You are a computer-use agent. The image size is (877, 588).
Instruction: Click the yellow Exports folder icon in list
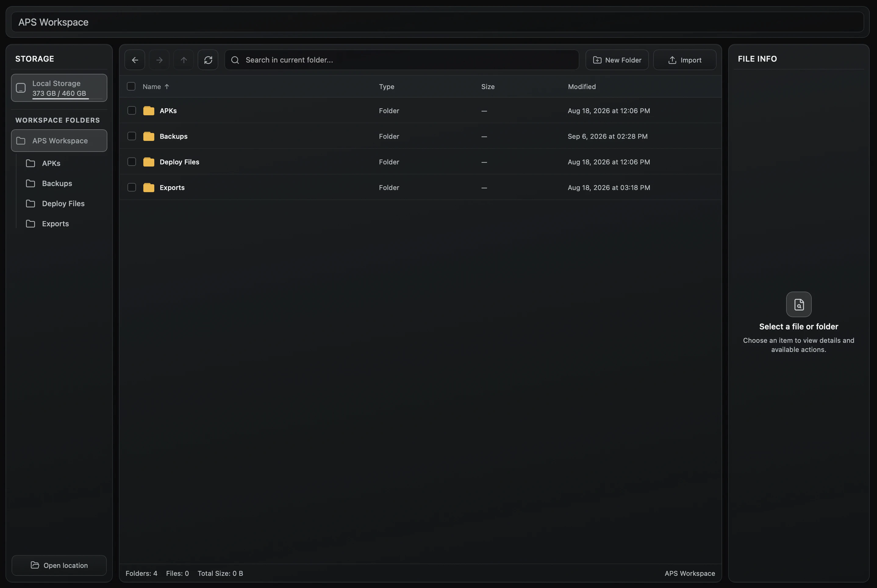pos(149,188)
